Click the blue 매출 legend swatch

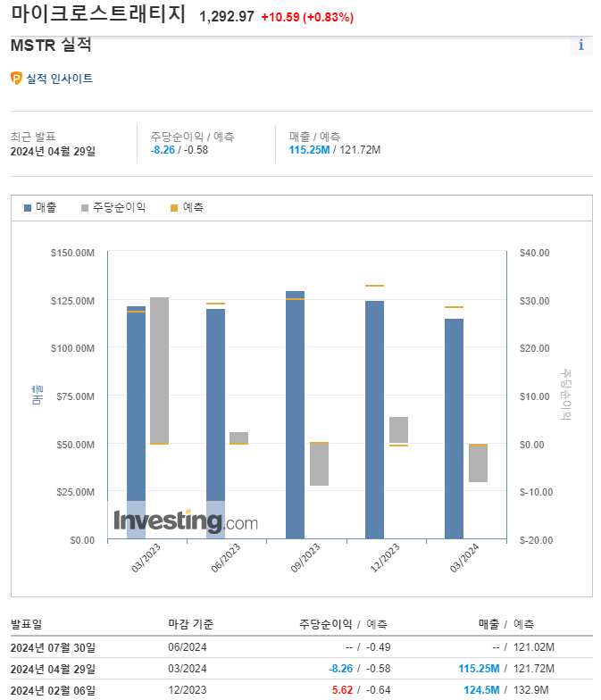point(27,208)
